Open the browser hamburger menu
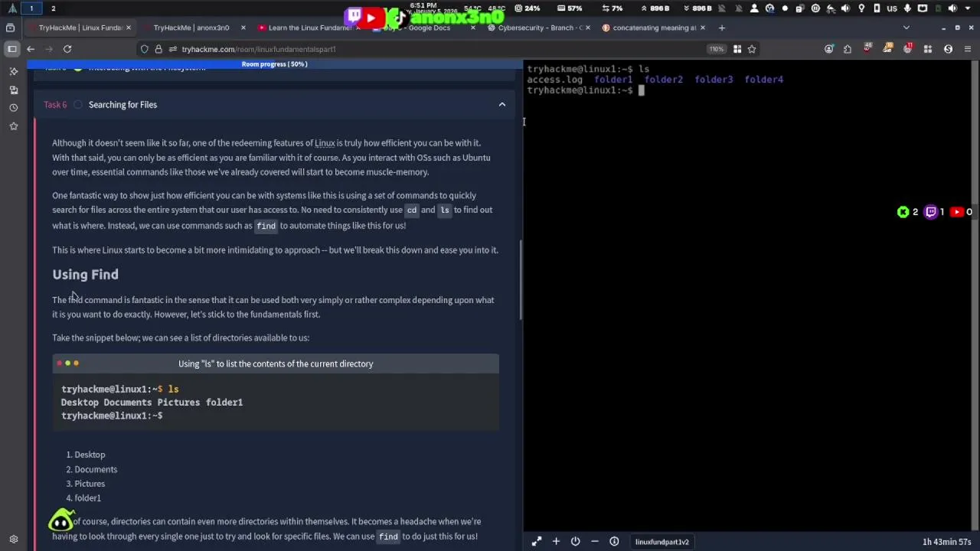Image resolution: width=980 pixels, height=551 pixels. pyautogui.click(x=968, y=49)
